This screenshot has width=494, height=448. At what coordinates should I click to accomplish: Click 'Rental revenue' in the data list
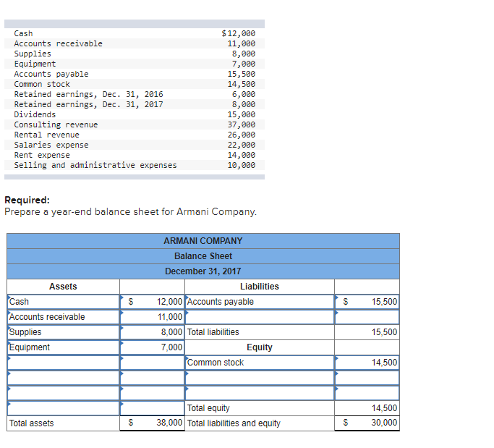pos(46,135)
